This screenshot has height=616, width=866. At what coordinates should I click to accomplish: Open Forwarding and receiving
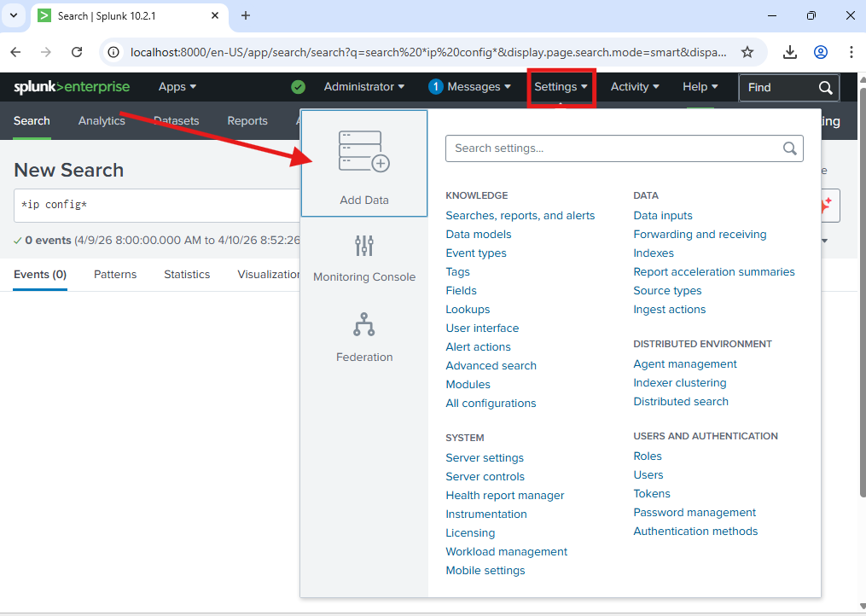[x=700, y=235]
